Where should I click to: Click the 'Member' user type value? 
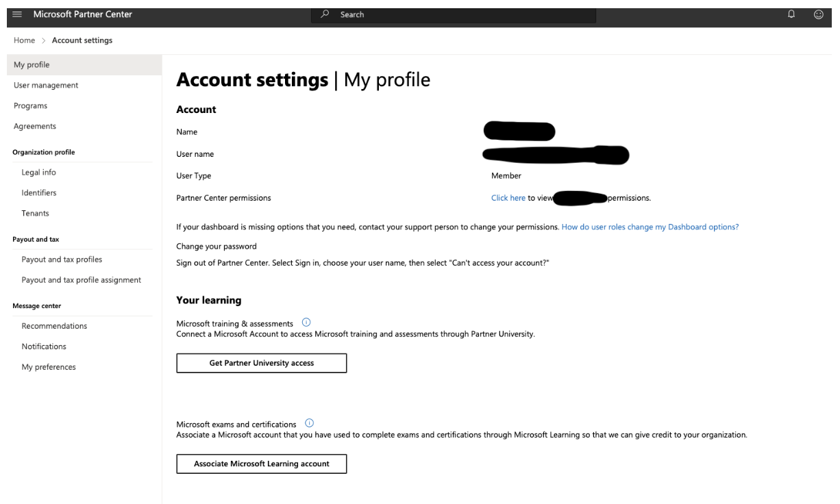point(506,176)
